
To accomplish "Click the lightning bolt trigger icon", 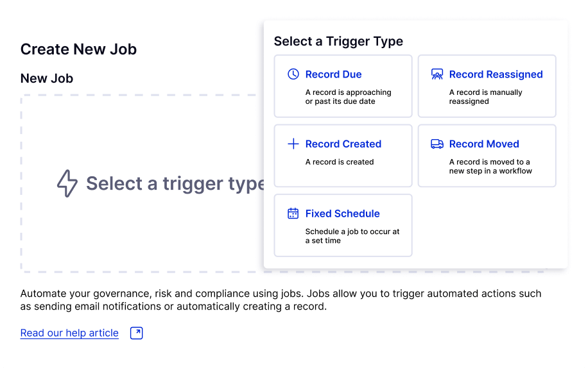I will pyautogui.click(x=67, y=183).
